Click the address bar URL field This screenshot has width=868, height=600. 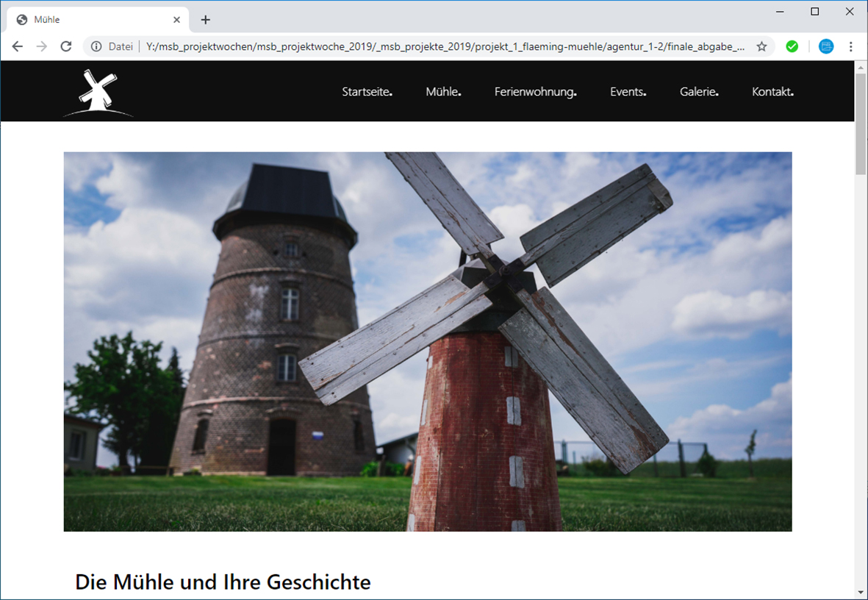coord(441,46)
